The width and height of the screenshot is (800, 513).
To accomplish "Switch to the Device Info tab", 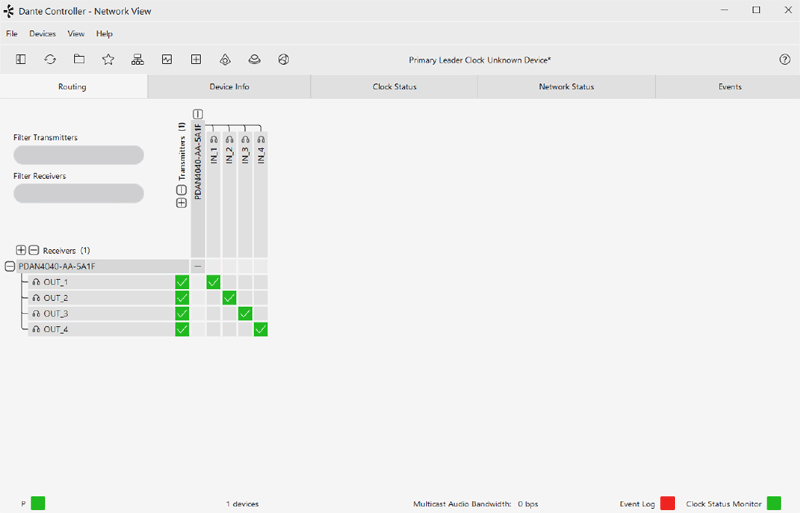I will (229, 87).
